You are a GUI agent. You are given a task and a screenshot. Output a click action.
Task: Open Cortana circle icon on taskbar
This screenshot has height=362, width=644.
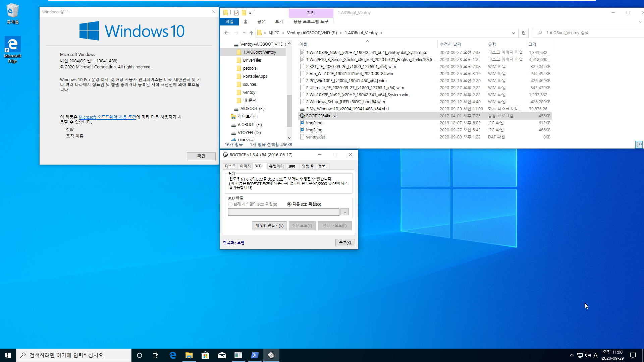tap(140, 355)
